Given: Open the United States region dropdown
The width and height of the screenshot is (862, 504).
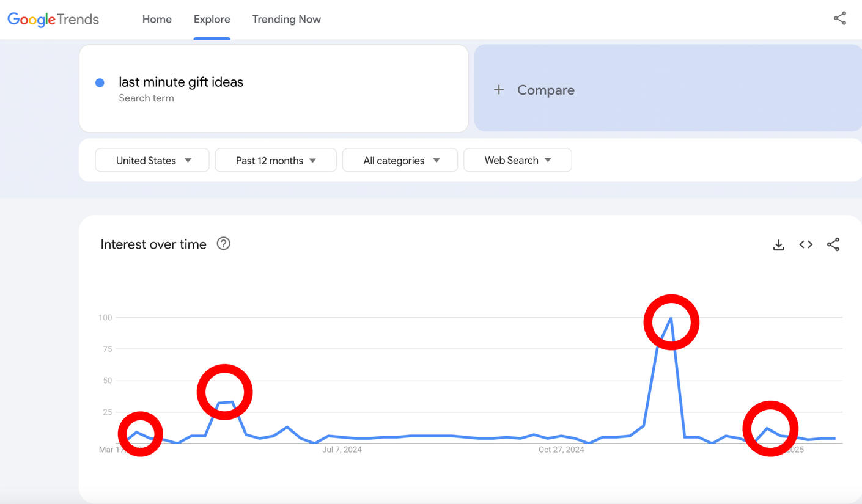Looking at the screenshot, I should 152,160.
